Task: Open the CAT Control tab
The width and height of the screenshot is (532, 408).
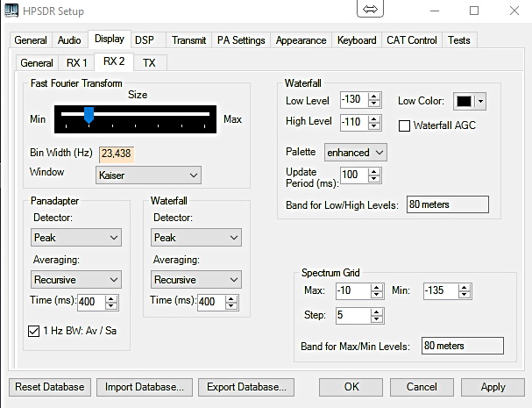Action: [412, 40]
